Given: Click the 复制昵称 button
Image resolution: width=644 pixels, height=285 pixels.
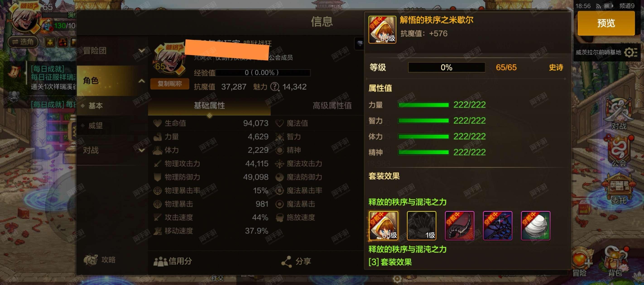Looking at the screenshot, I should click(170, 84).
